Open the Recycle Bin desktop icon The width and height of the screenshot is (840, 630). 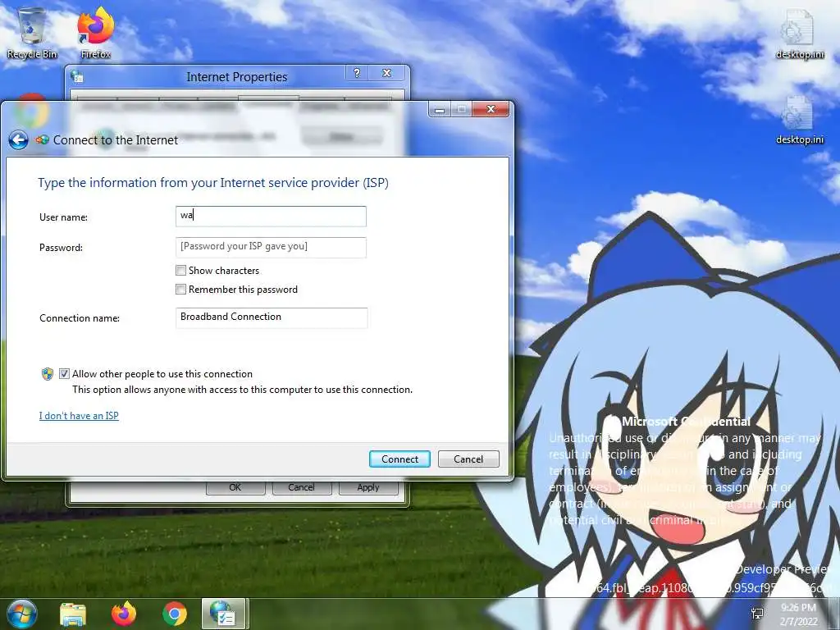[32, 32]
